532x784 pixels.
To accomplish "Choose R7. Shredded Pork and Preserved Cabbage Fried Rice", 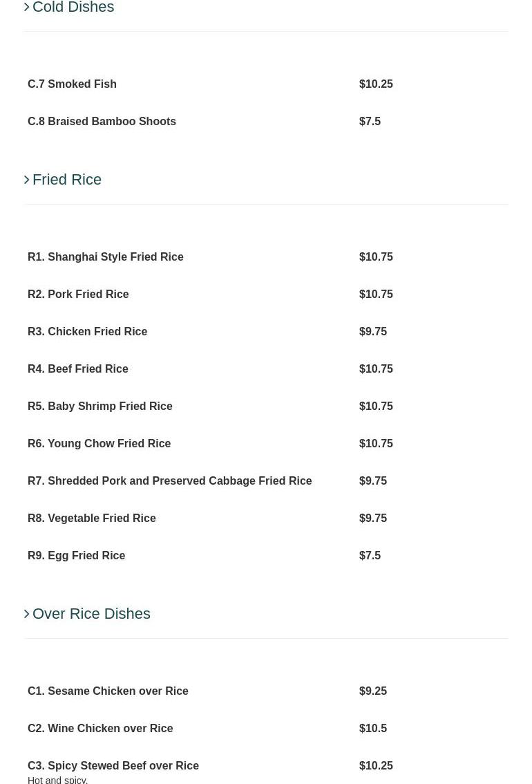I will 169,481.
